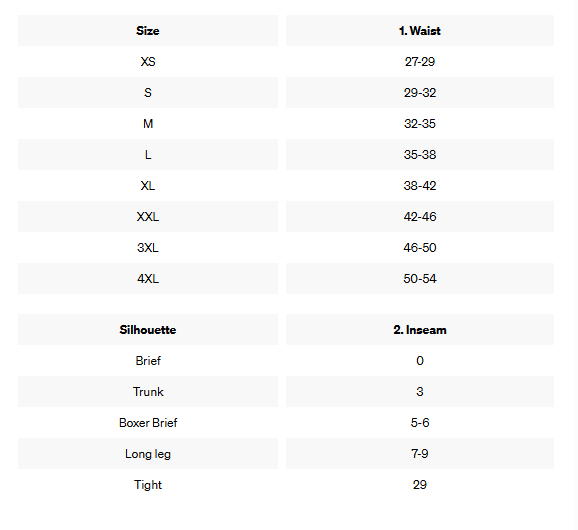Click the 7-9 inseam value
Image resolution: width=578 pixels, height=530 pixels.
419,453
